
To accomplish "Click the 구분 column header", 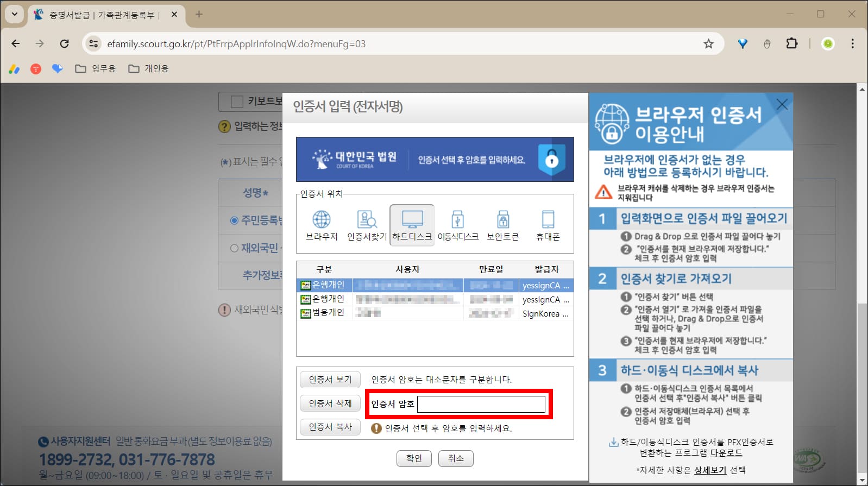I will click(x=324, y=269).
